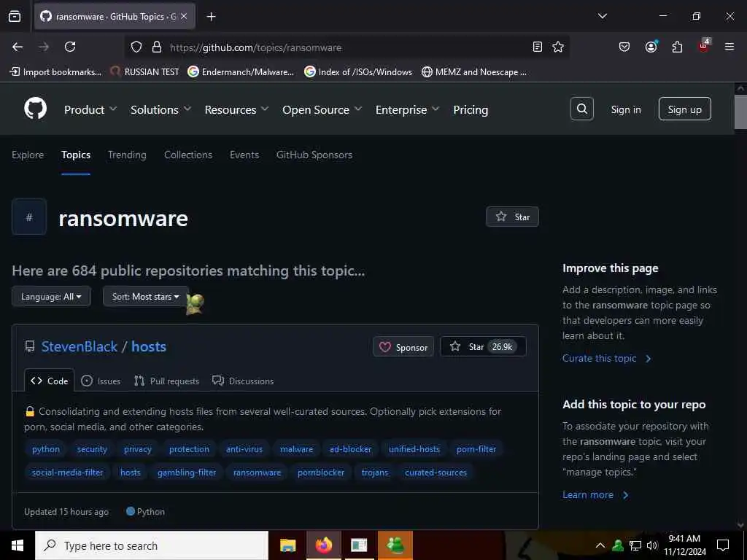
Task: Open Firefox View tab icon
Action: (x=15, y=17)
